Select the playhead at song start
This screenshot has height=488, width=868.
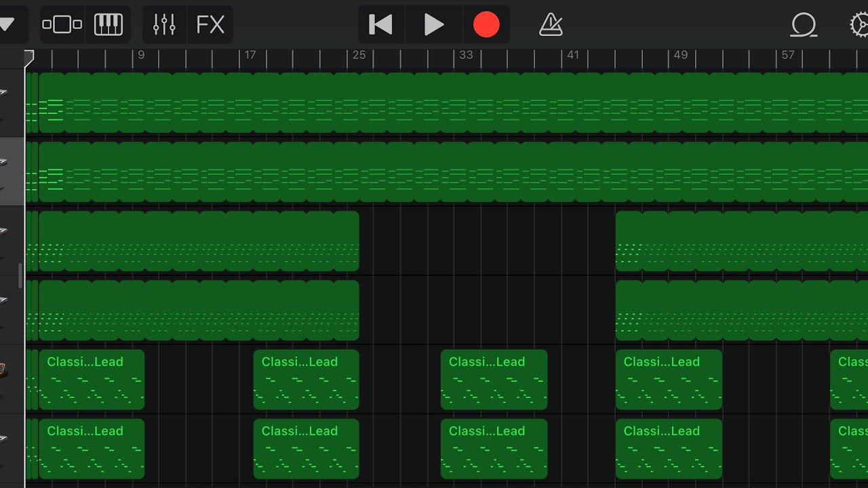(29, 58)
